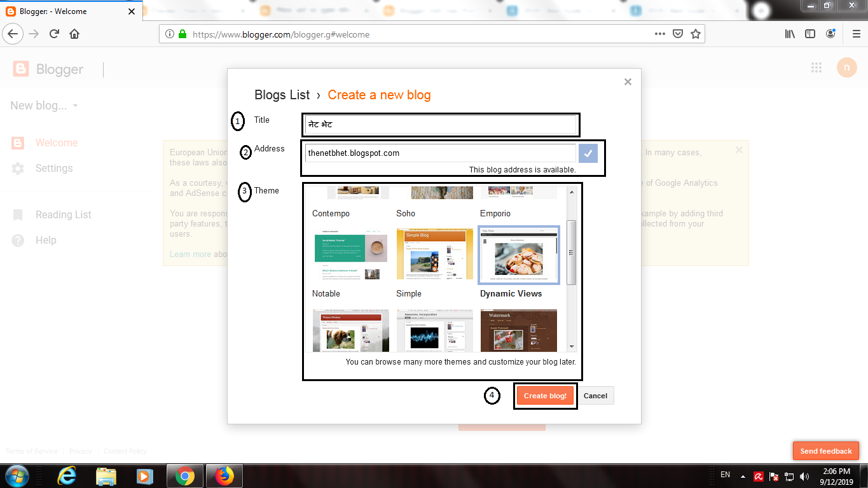Click the EN language indicator in tray

(x=726, y=475)
